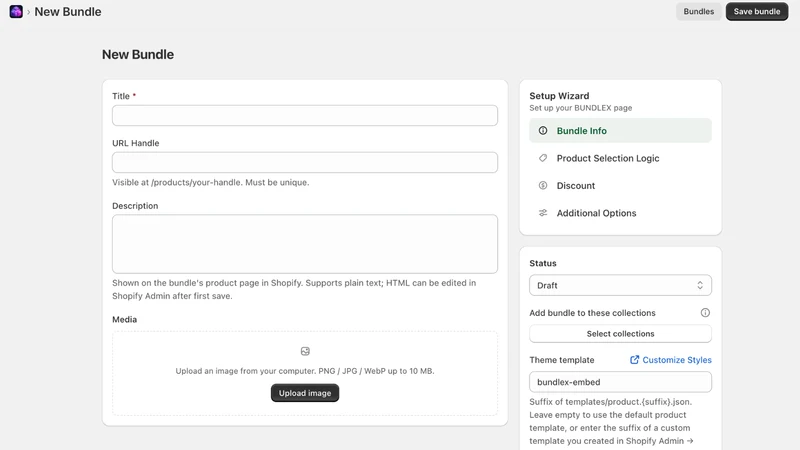Click the Save bundle button
Viewport: 800px width, 450px height.
click(757, 11)
